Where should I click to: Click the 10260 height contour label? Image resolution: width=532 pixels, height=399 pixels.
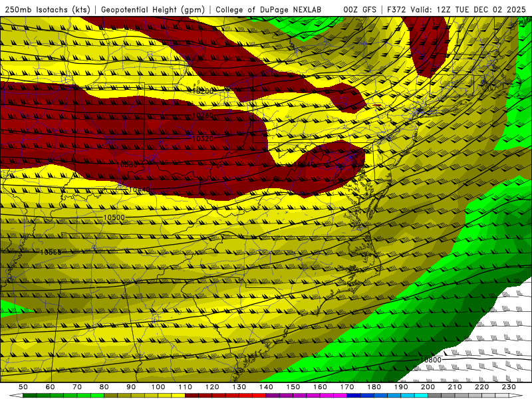coord(203,115)
